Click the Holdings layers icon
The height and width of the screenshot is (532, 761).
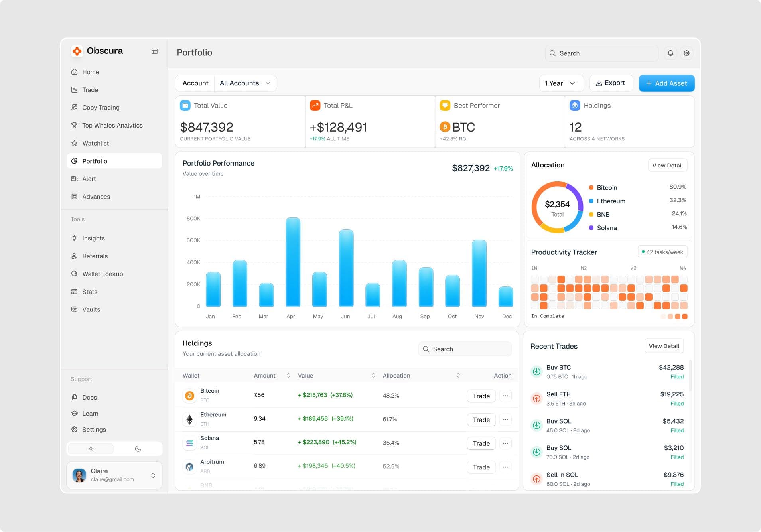(575, 105)
